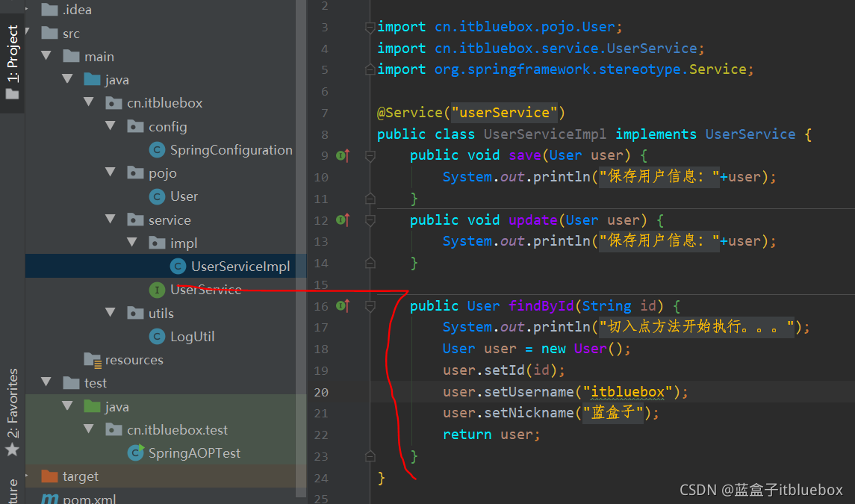Click implements-method gutter icon on line 16
This screenshot has width=855, height=504.
pyautogui.click(x=343, y=306)
